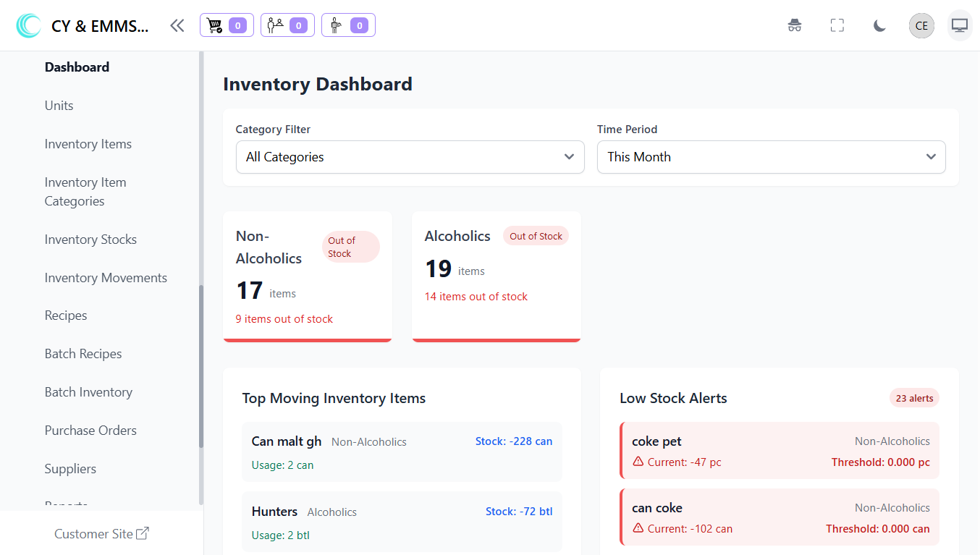This screenshot has width=980, height=555.
Task: Collapse the sidebar with double chevron icon
Action: pos(177,26)
